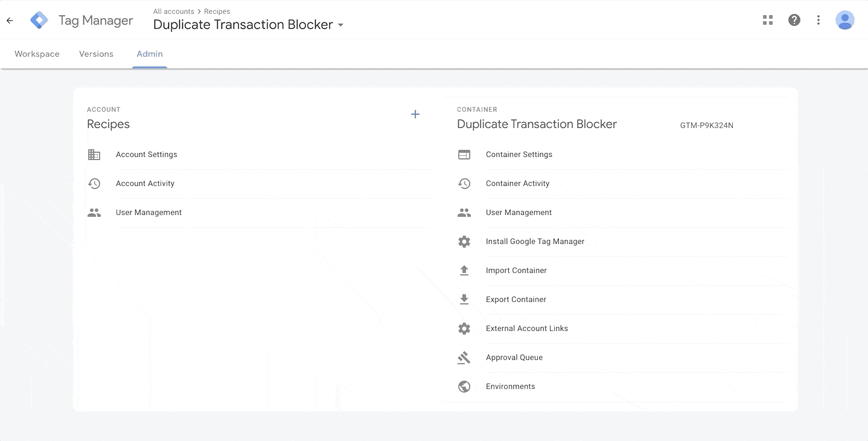Click the Install Google Tag Manager gear icon

coord(464,242)
